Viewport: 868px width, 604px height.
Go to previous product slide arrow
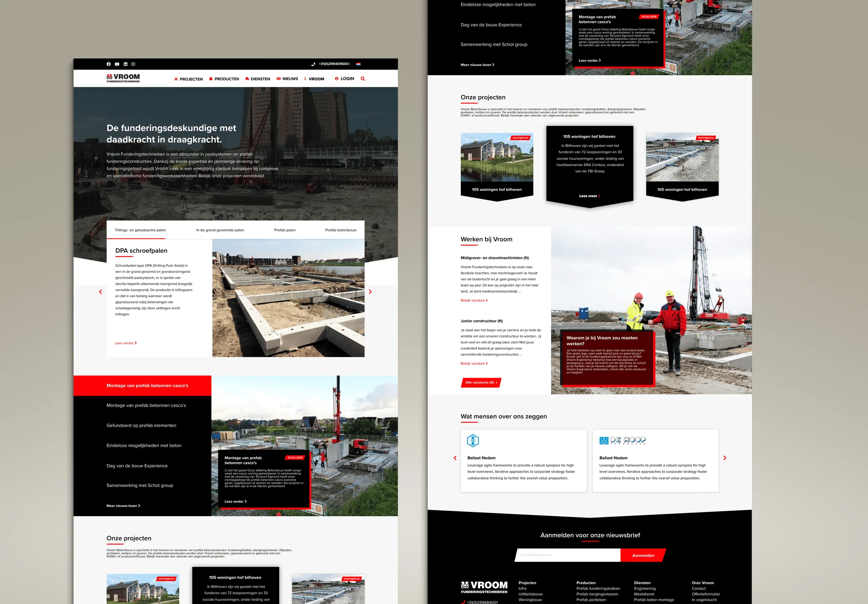click(x=101, y=292)
